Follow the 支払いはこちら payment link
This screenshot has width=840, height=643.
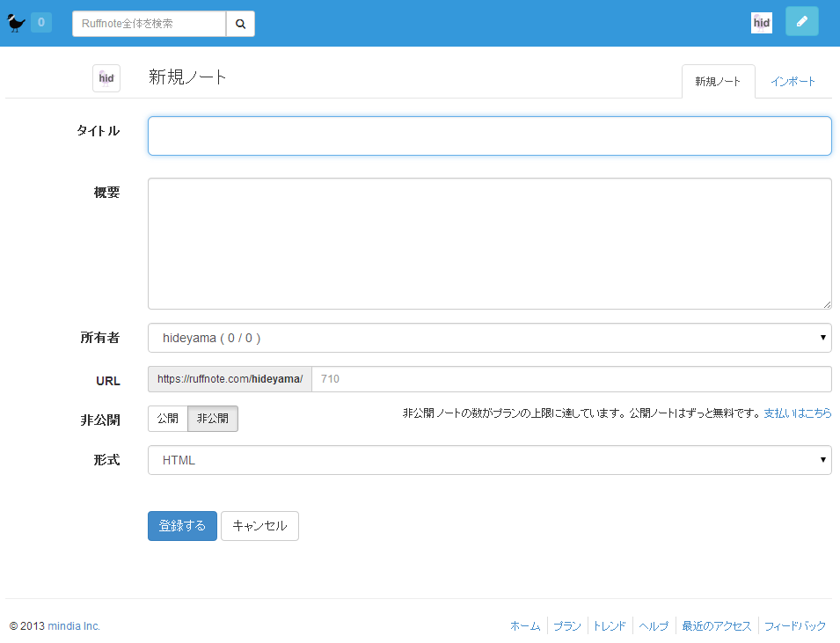coord(797,413)
